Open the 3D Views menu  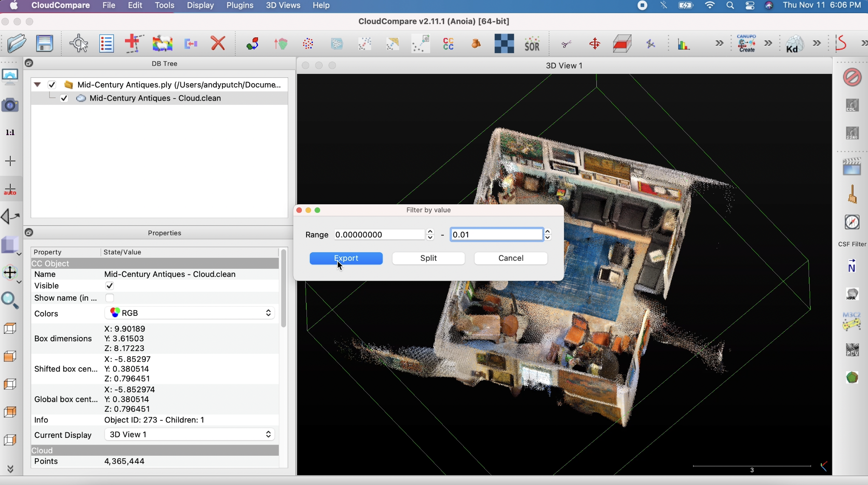283,6
